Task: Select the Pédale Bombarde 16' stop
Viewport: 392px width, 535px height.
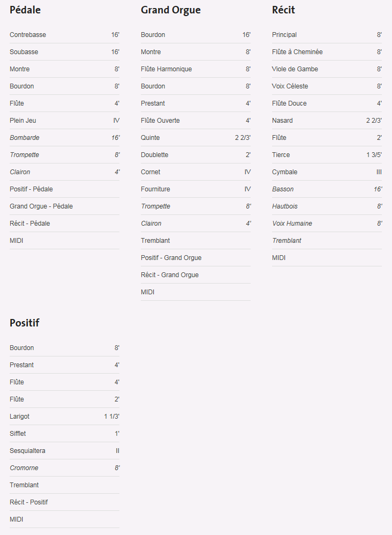Action: coord(64,138)
